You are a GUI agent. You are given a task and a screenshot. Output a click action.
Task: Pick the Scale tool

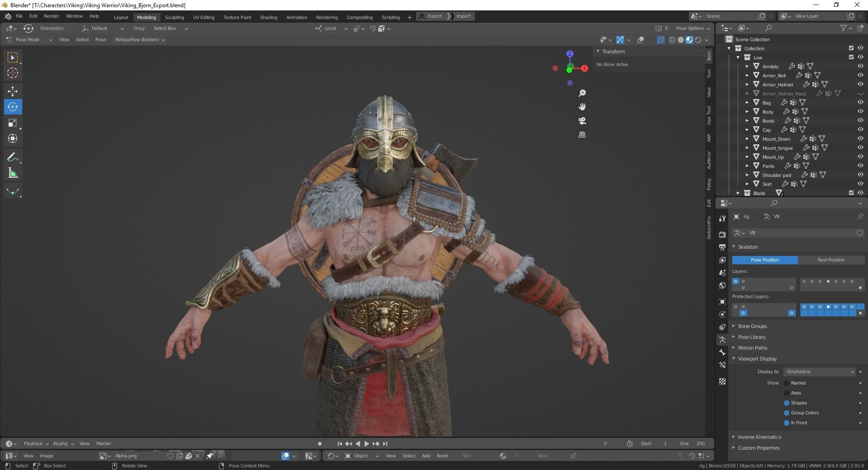[13, 123]
